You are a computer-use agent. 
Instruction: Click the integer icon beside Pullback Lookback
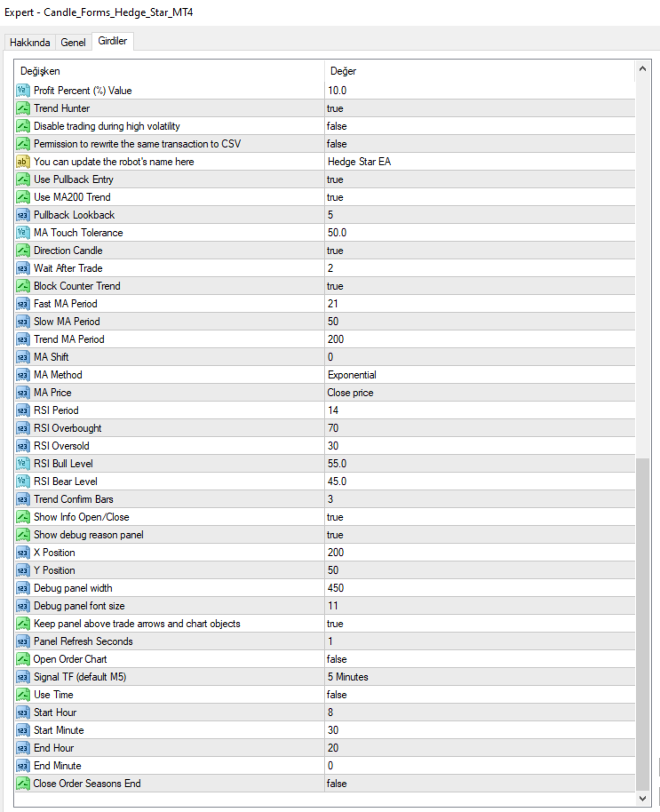[x=23, y=215]
